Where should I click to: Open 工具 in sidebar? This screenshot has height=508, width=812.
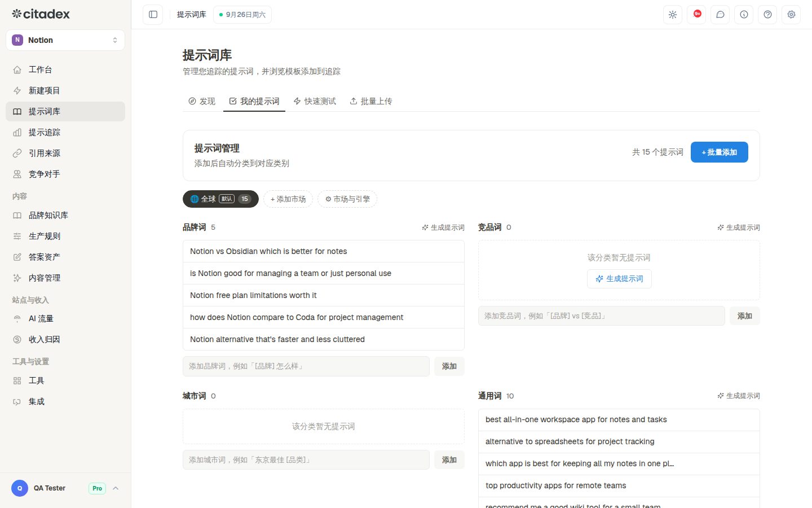[x=65, y=380]
